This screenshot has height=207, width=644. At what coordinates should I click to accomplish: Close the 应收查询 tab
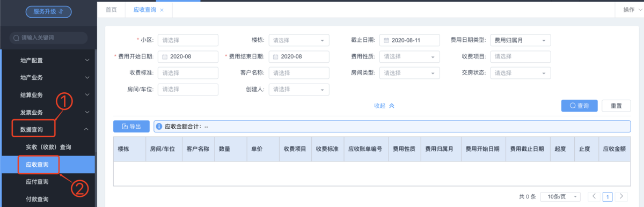(x=162, y=10)
